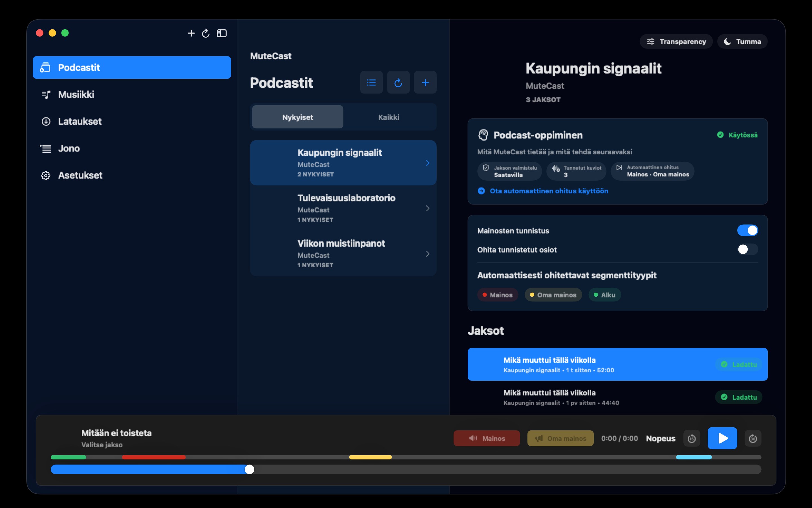Click Ota automaattinen ohitus käyttöön link
Screen dimensions: 812x508
[x=542, y=191]
